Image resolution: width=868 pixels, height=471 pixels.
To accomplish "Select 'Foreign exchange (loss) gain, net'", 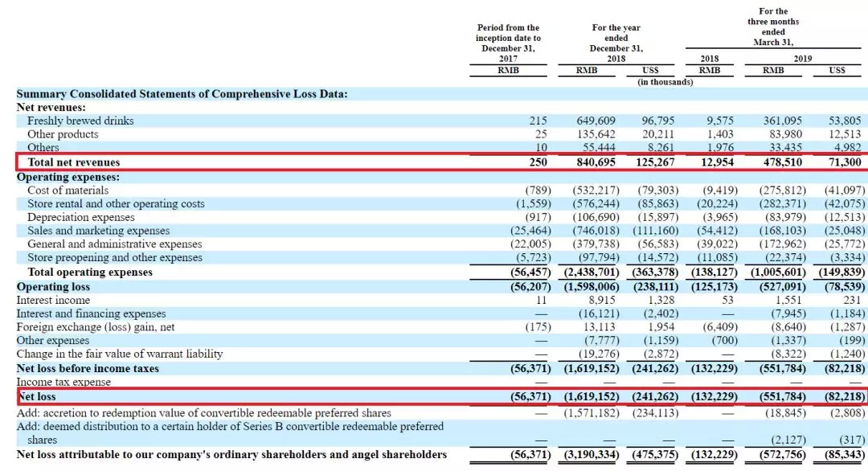I will point(95,327).
